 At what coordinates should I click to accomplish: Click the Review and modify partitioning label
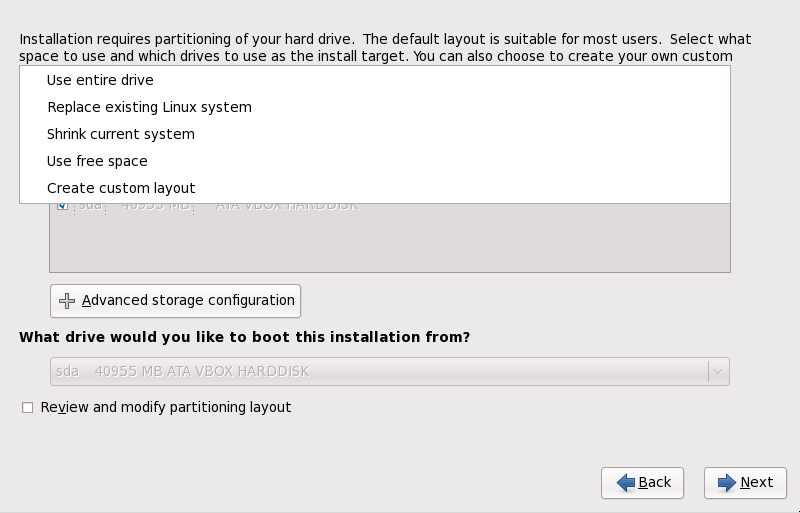[166, 407]
